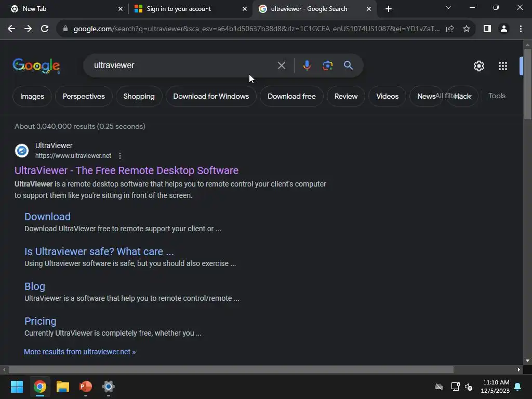
Task: Open File Explorer from taskbar
Action: 63,387
